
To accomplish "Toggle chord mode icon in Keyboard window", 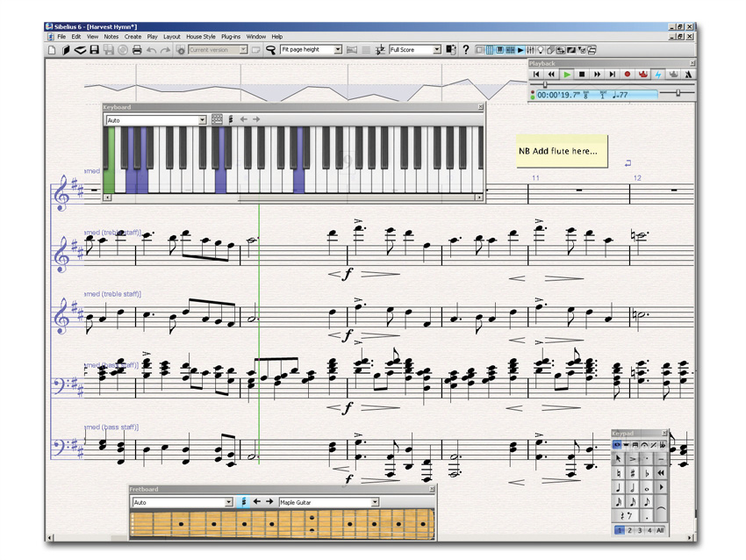I will pos(231,119).
